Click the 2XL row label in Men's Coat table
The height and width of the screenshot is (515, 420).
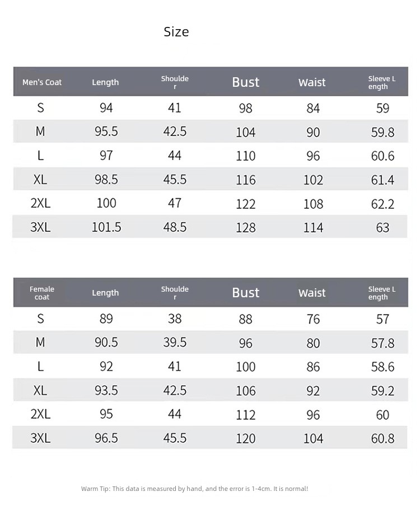coord(40,203)
